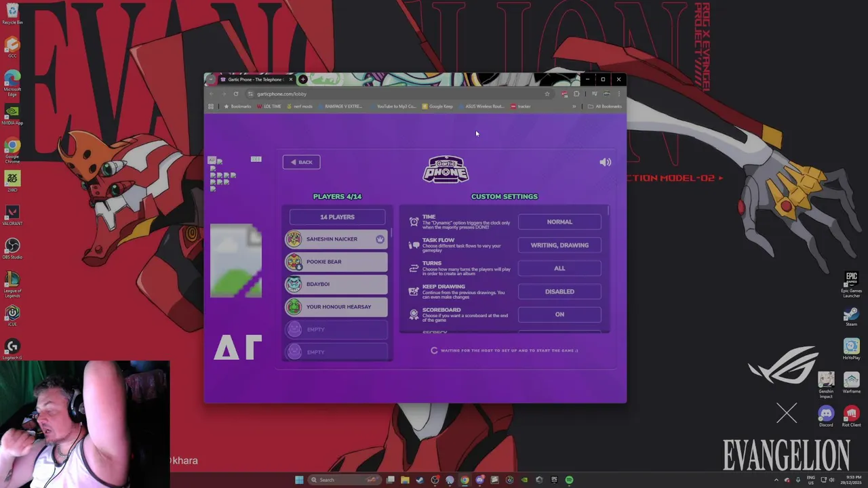Open Epic Games Launcher desktop icon
Viewport: 868px width, 488px height.
(x=851, y=284)
